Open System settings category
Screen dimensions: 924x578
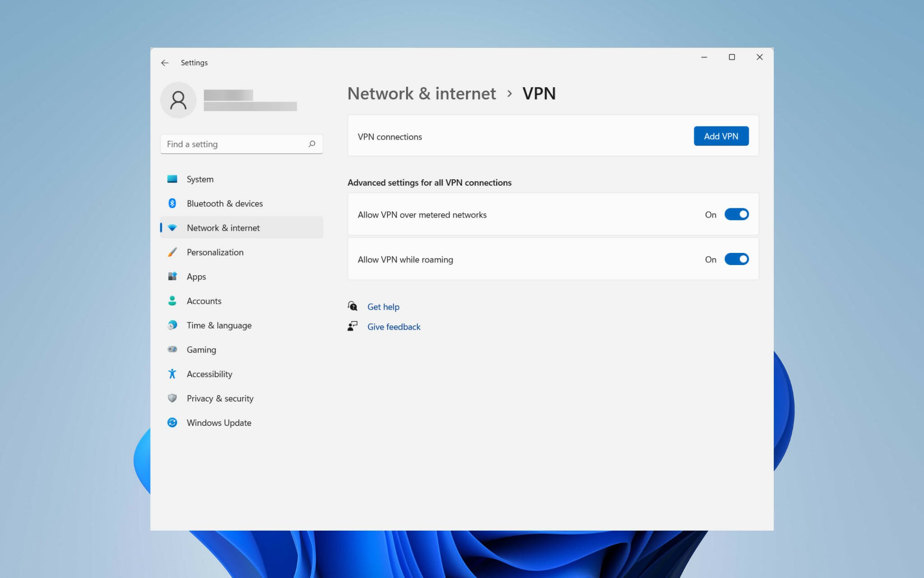[241, 179]
